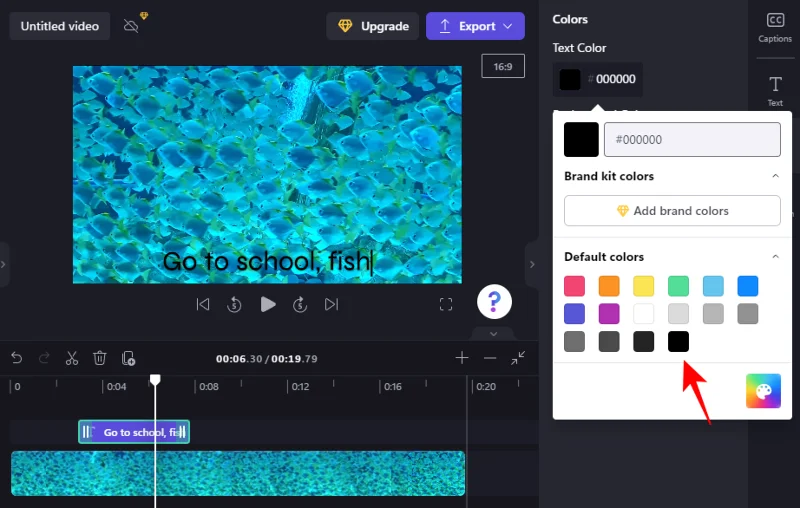The image size is (800, 508).
Task: Select the fish video clip on timeline
Action: [x=238, y=473]
